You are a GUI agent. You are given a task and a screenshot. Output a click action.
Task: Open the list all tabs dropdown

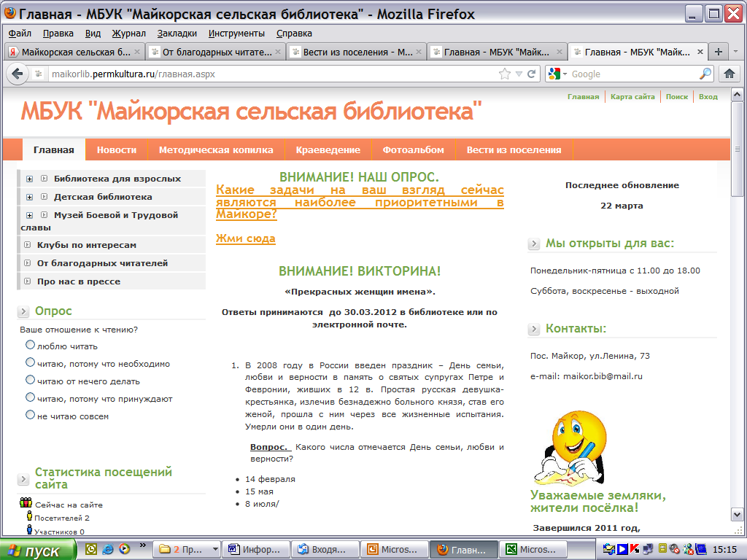(x=735, y=52)
